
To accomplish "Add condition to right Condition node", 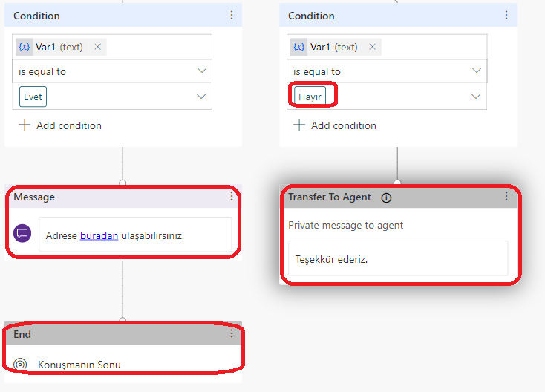I will coord(336,125).
